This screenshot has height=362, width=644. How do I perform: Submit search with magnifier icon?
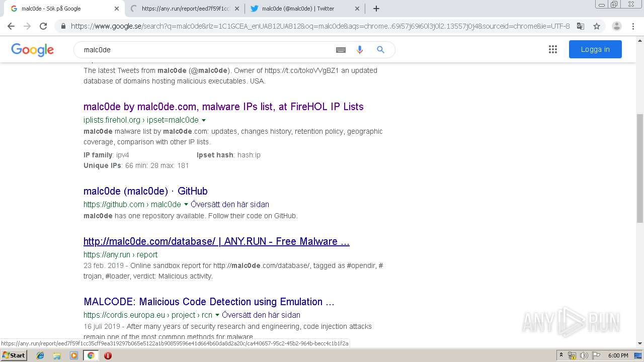381,50
